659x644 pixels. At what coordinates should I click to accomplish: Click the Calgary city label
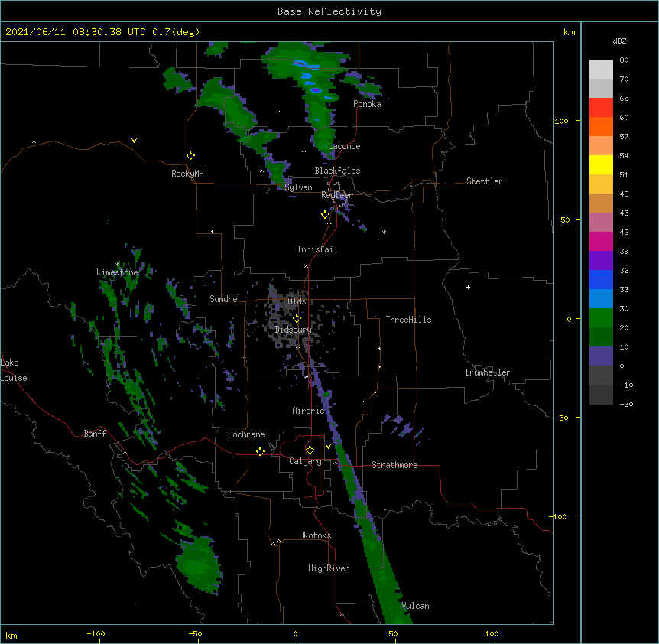pyautogui.click(x=305, y=461)
